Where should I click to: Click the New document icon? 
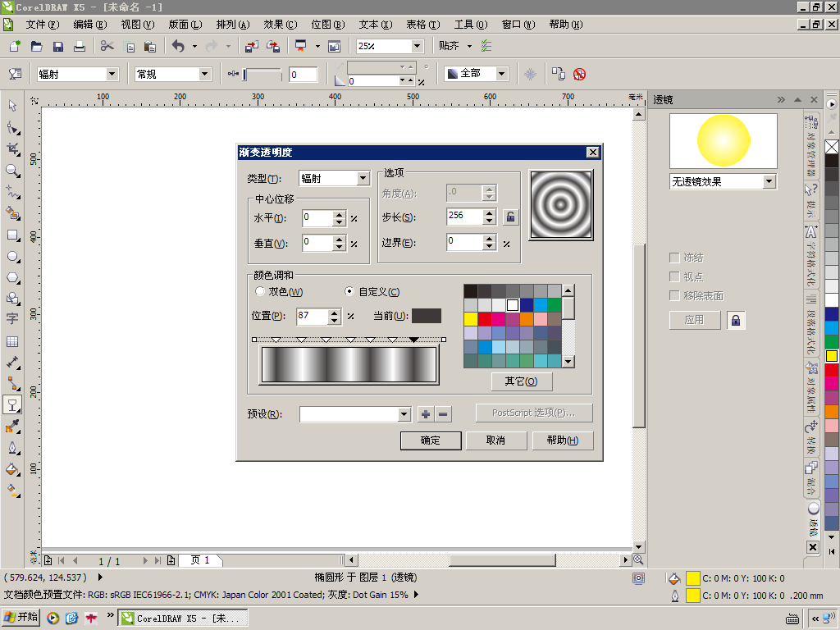[x=15, y=46]
